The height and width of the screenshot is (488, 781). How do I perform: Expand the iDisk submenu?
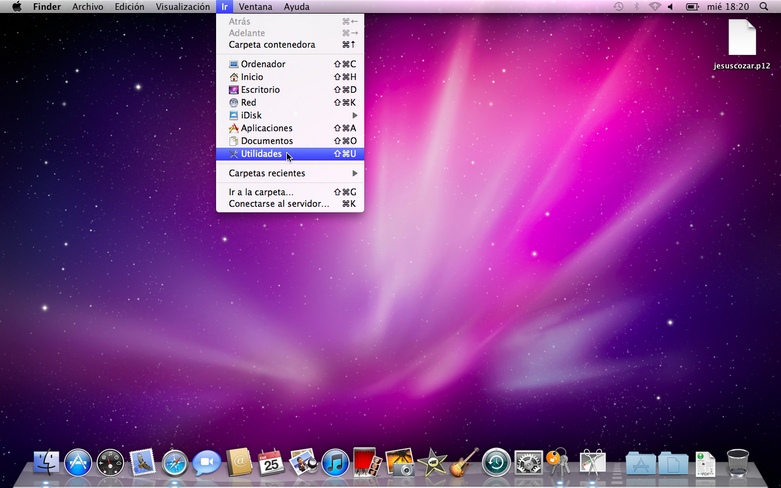coord(290,115)
